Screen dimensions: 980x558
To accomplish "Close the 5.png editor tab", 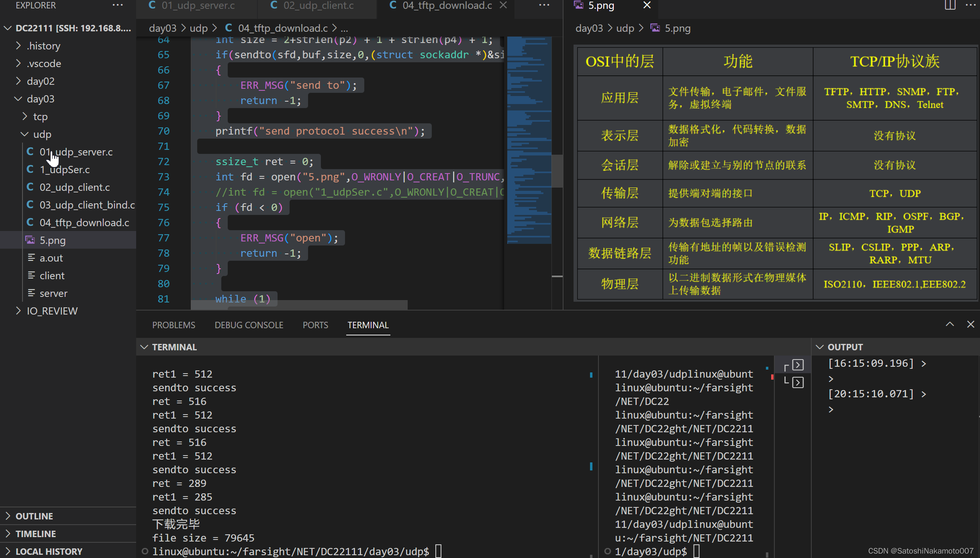I will click(x=647, y=5).
